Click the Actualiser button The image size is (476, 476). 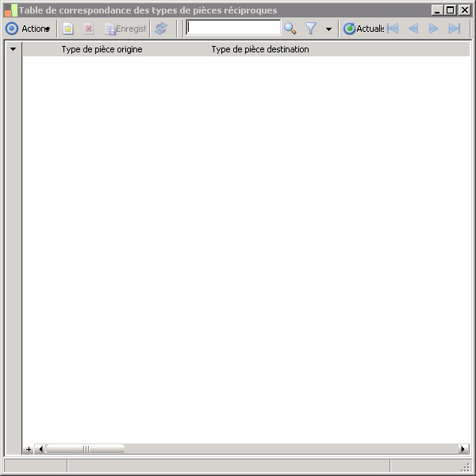click(x=363, y=29)
